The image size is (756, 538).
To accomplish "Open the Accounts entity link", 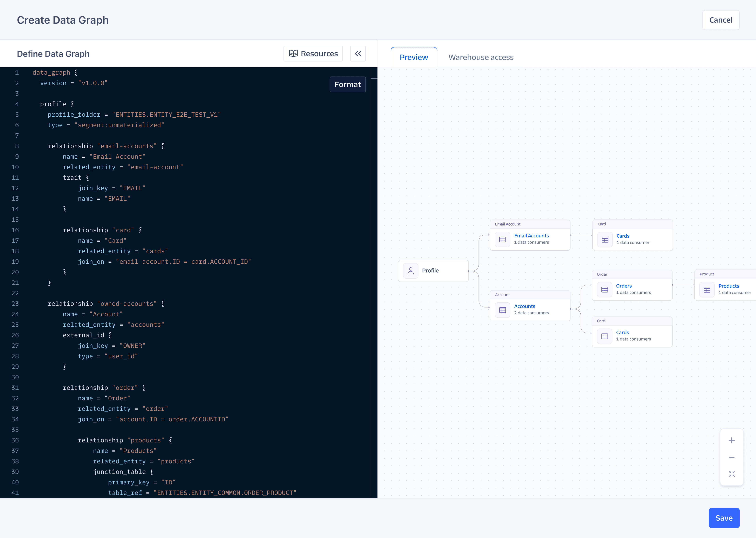I will (524, 306).
